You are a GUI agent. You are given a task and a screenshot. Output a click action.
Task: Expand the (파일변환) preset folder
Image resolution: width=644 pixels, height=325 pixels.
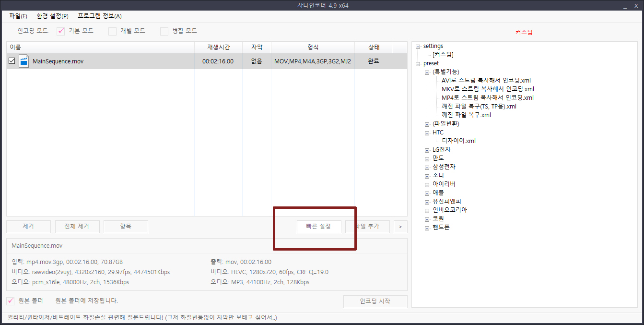(427, 124)
